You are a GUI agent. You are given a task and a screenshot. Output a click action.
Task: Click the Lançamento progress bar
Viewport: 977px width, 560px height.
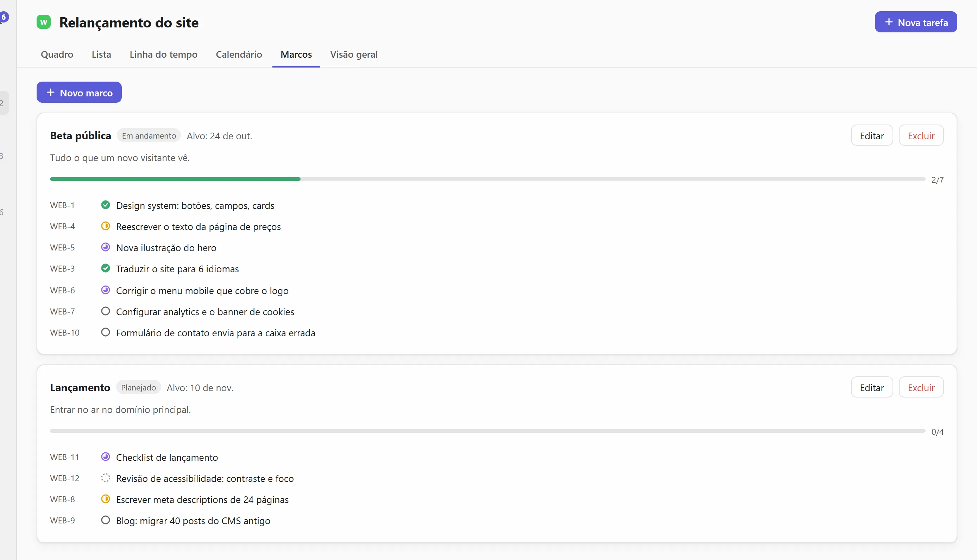[x=487, y=431]
